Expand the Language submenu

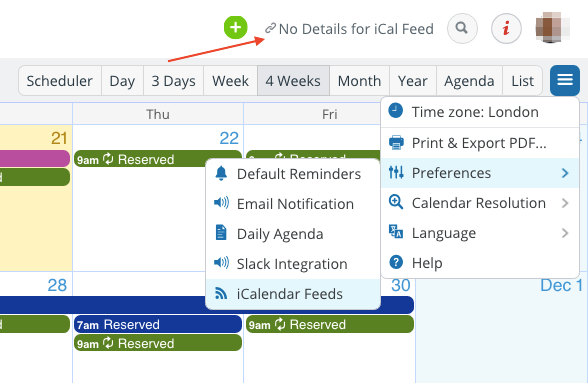pos(480,233)
